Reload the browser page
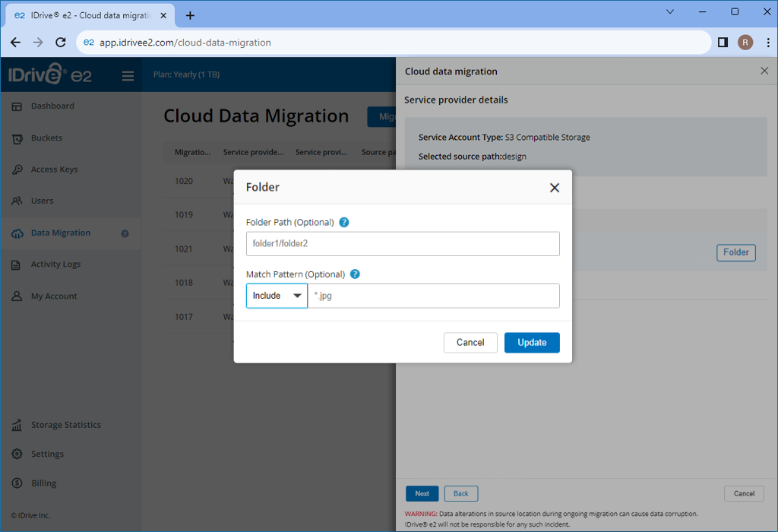The image size is (778, 532). (61, 43)
